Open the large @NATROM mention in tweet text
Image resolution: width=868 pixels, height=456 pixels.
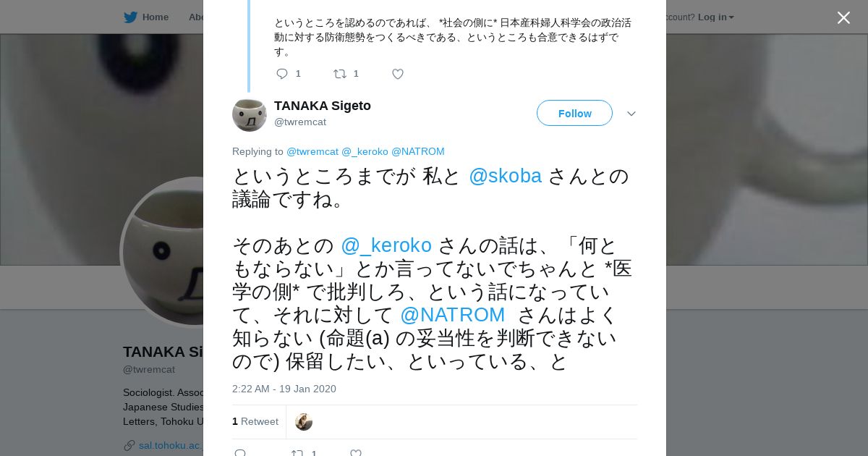[452, 315]
